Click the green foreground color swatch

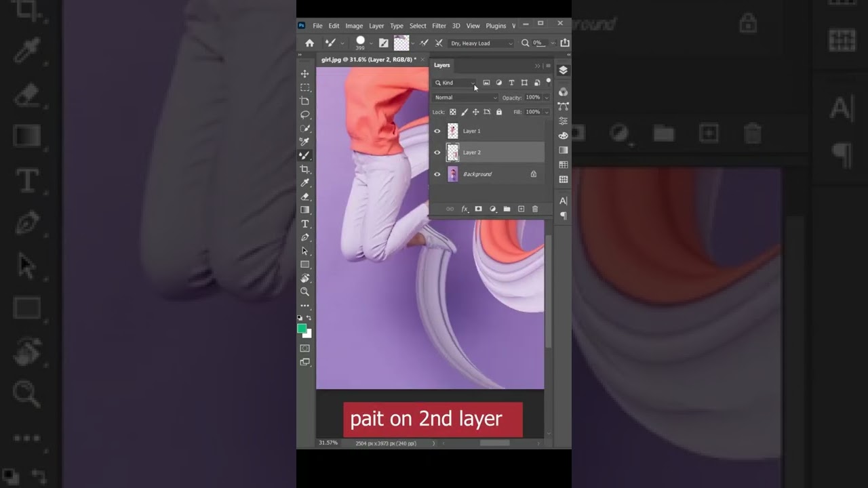click(x=302, y=328)
